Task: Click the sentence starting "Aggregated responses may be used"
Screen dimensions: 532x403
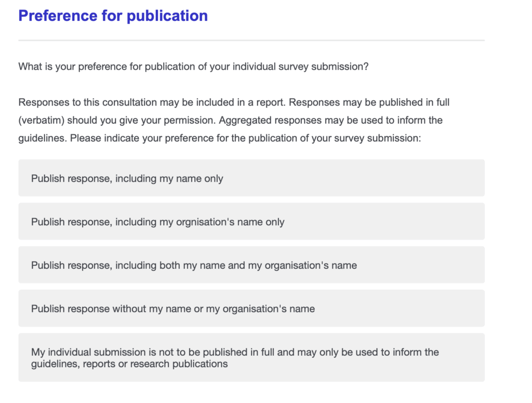Action: [x=330, y=120]
